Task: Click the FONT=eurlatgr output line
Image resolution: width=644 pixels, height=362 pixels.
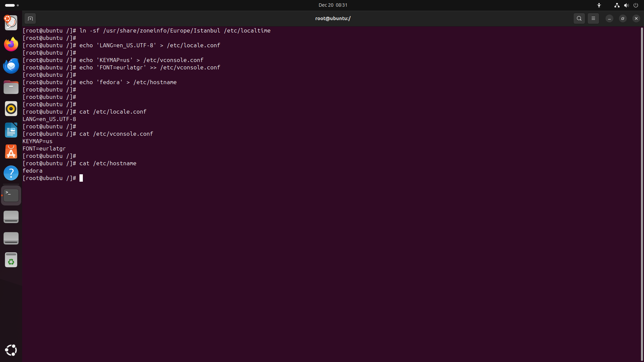Action: 44,148
